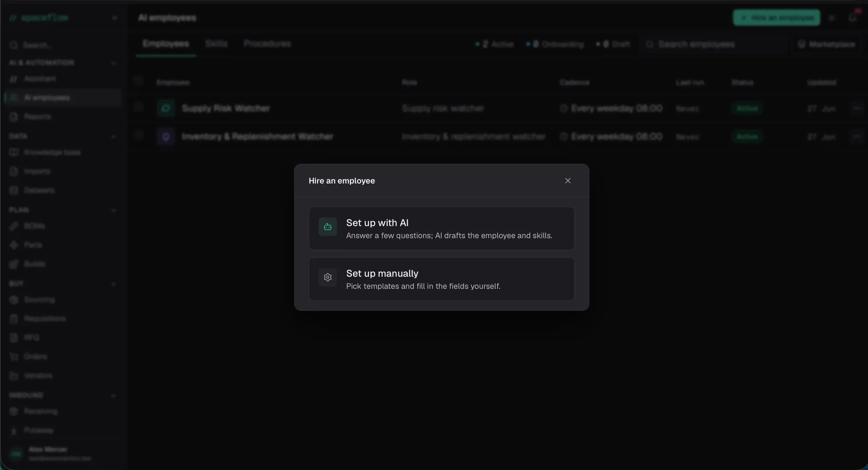Click the Imports file icon

coord(14,172)
